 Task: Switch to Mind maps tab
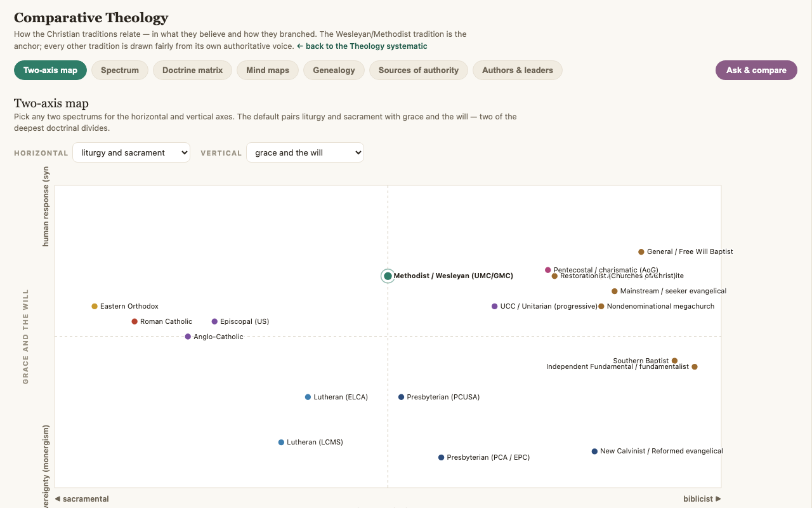[x=268, y=70]
